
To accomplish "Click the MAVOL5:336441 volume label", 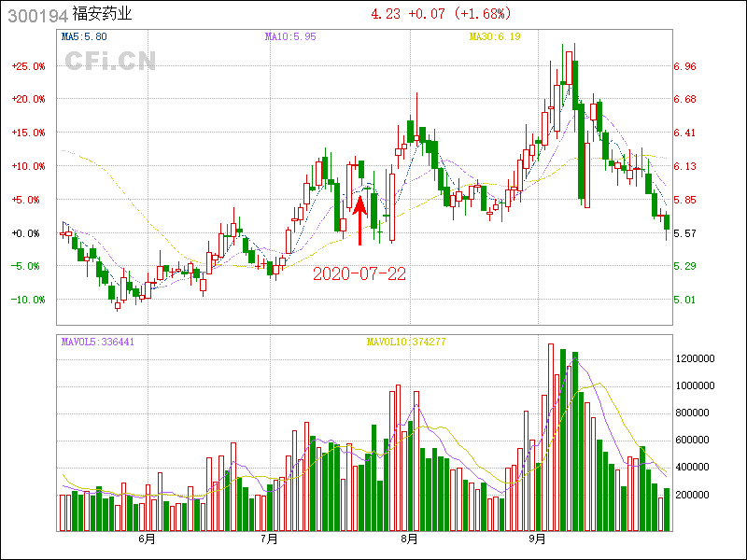I will (98, 342).
